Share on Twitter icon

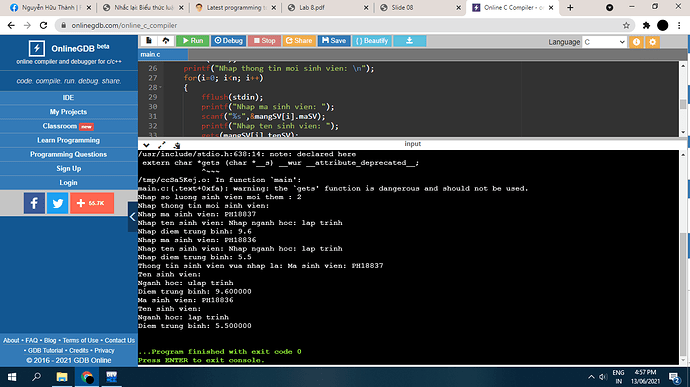pos(57,203)
